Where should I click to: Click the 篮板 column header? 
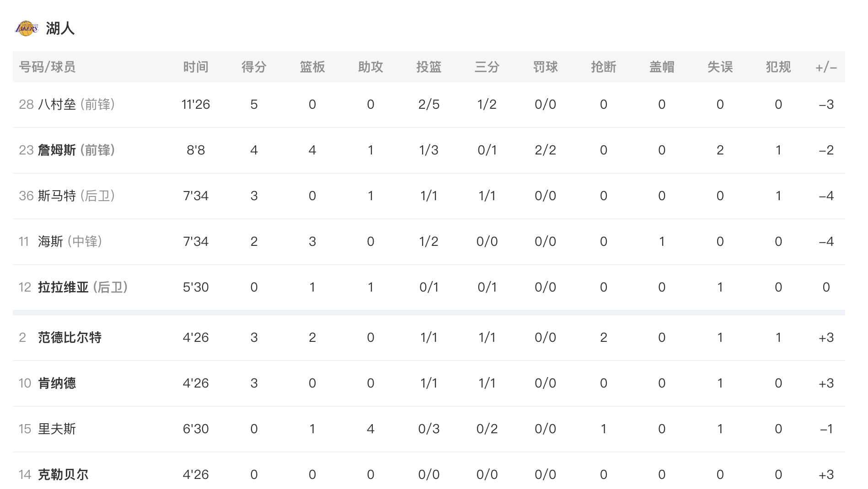312,67
